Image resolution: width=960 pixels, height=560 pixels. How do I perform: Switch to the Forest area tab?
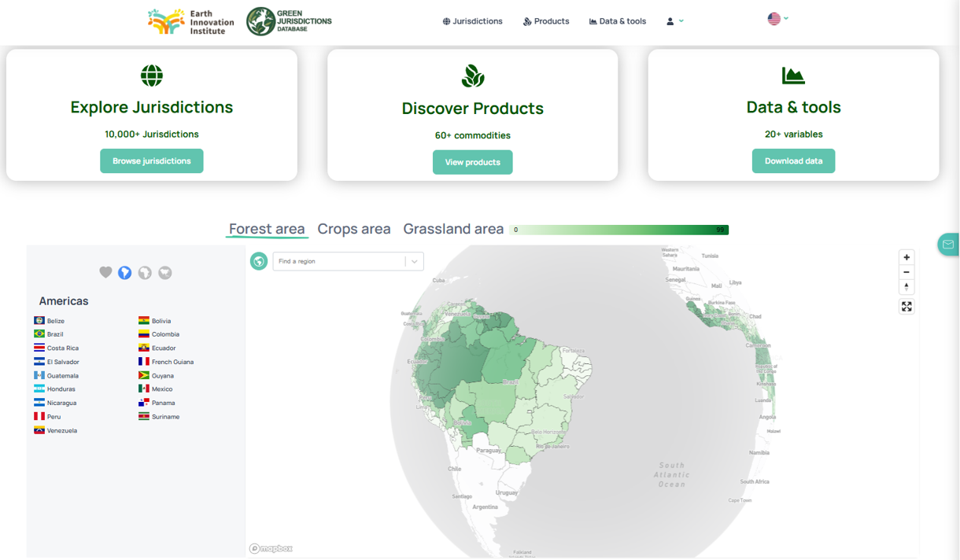coord(267,229)
